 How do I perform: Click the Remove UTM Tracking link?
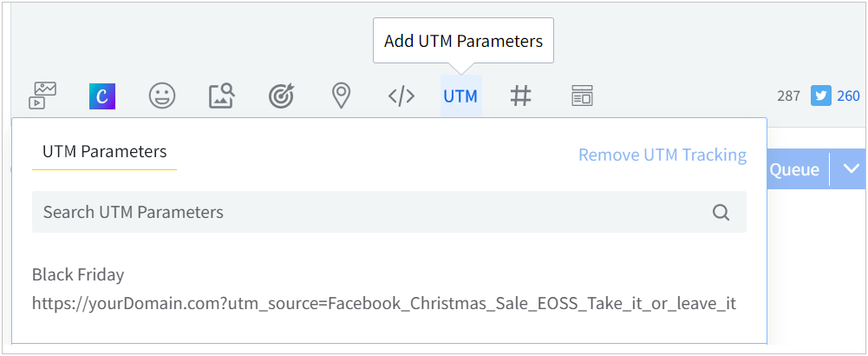[x=662, y=155]
